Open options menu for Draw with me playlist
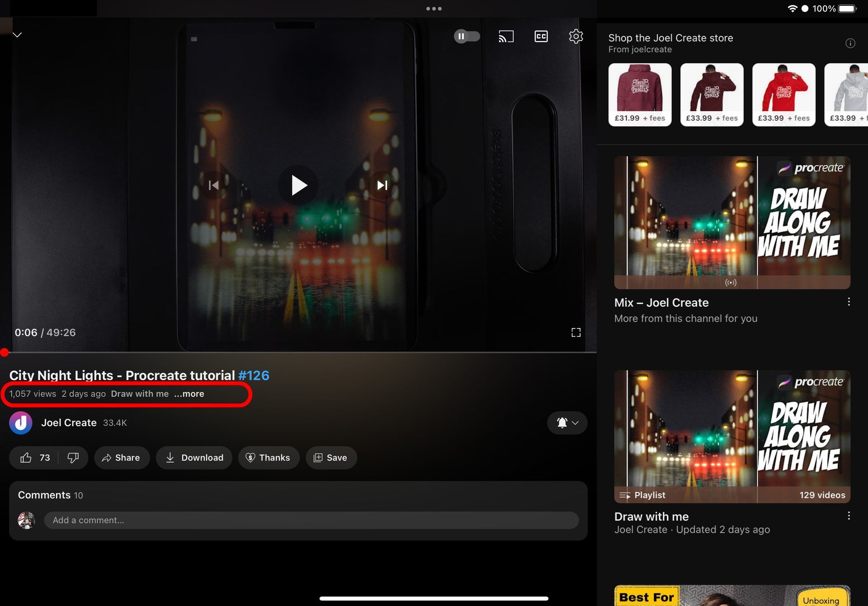868x606 pixels. pos(849,516)
